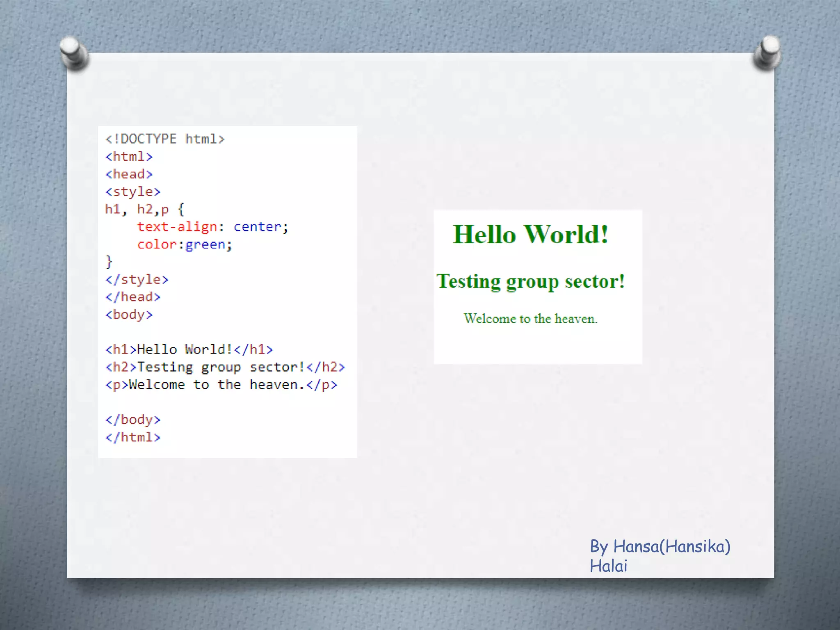Click the opening head tag in code

[x=129, y=174]
